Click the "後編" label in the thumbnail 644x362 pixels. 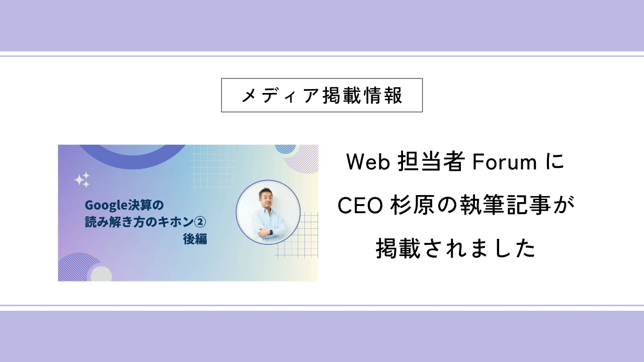tap(195, 239)
